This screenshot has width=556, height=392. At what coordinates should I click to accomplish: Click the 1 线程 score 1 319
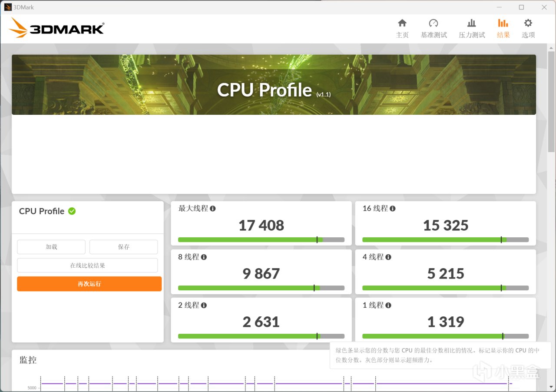point(446,322)
